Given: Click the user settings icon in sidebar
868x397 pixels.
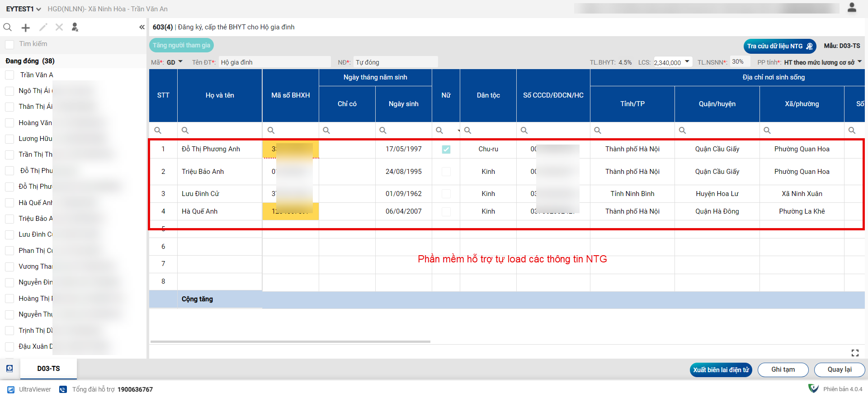Looking at the screenshot, I should [x=75, y=28].
